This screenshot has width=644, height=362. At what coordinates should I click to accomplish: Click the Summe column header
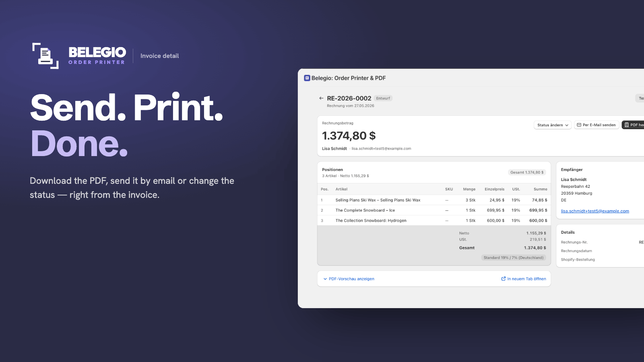[x=541, y=189]
